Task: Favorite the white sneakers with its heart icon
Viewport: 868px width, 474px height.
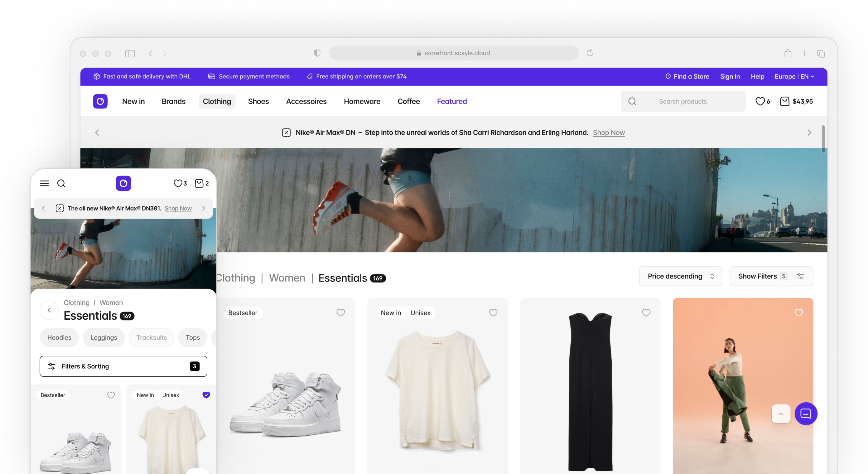Action: (340, 313)
